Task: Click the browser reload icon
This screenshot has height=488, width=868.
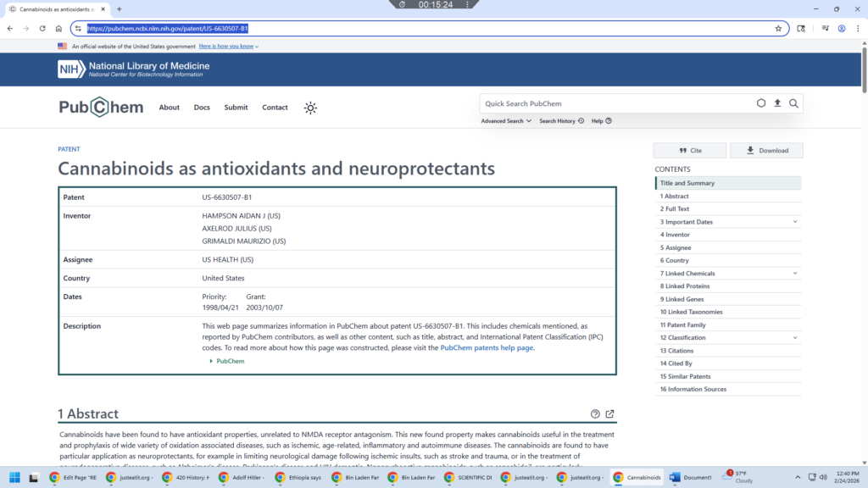Action: pyautogui.click(x=42, y=28)
